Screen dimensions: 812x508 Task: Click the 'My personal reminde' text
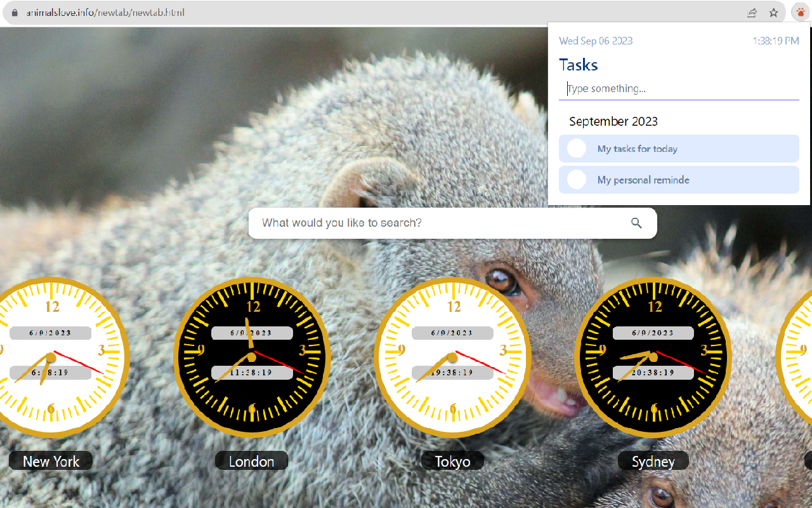pyautogui.click(x=643, y=180)
